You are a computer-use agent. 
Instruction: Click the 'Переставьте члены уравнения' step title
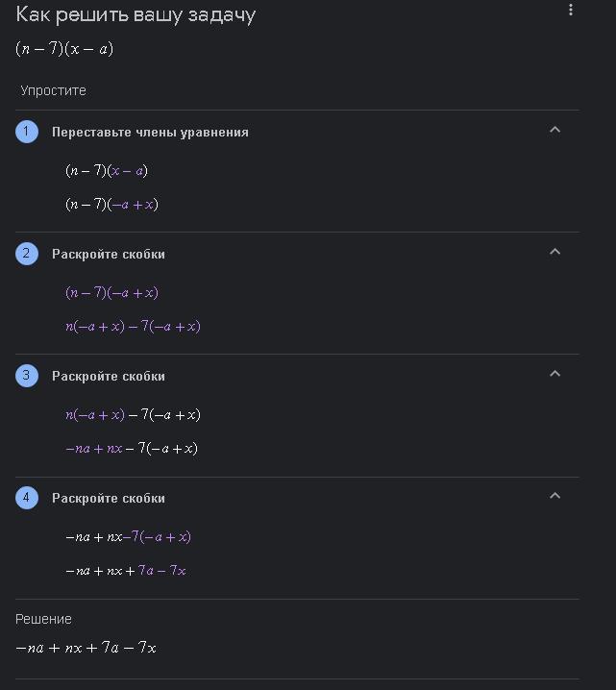150,133
